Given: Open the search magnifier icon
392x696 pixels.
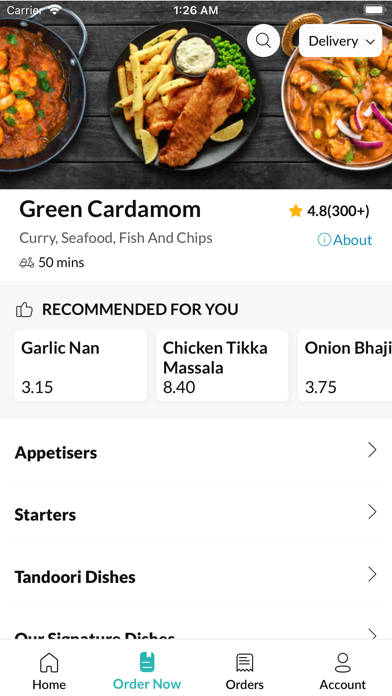Looking at the screenshot, I should point(263,40).
